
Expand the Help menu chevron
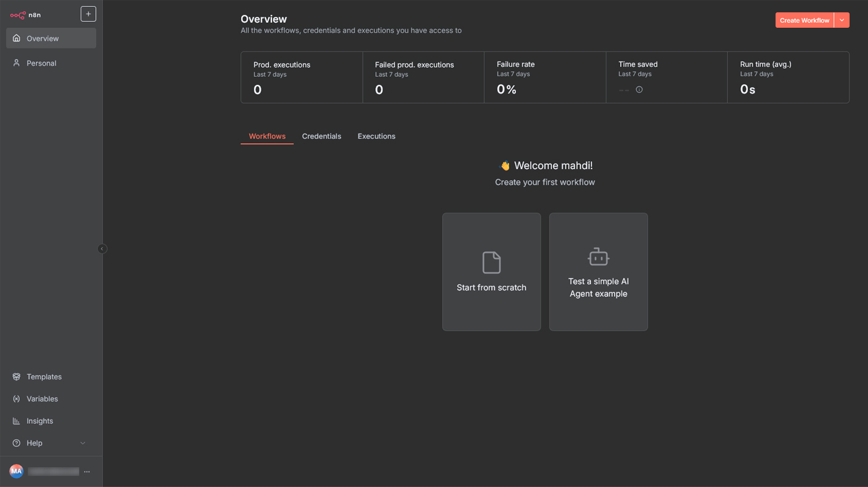83,443
